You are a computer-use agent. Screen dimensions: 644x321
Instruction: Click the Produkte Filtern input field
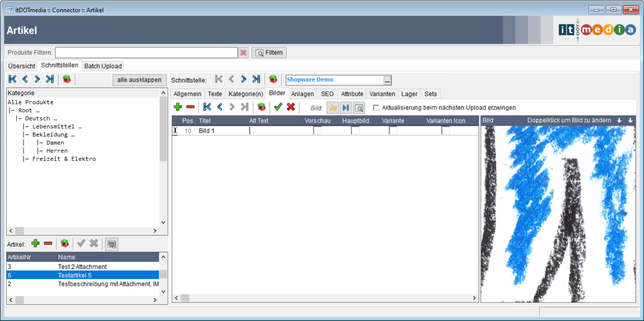click(146, 53)
